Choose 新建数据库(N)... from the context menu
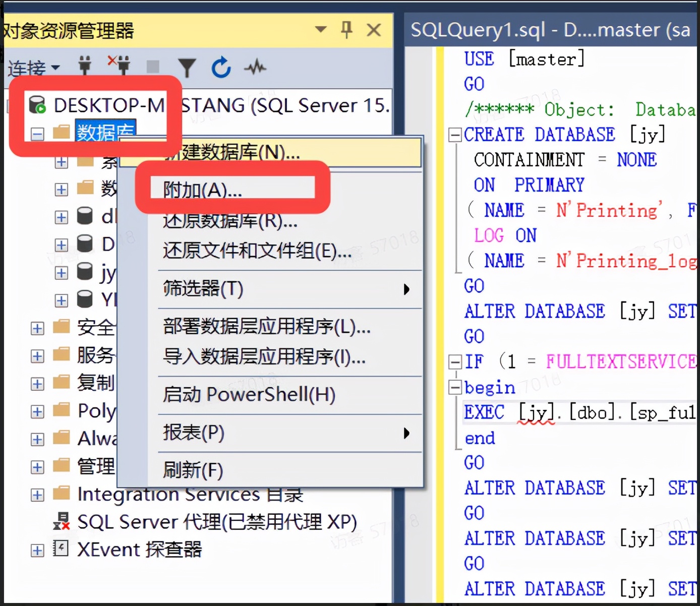This screenshot has height=606, width=700. pyautogui.click(x=270, y=152)
